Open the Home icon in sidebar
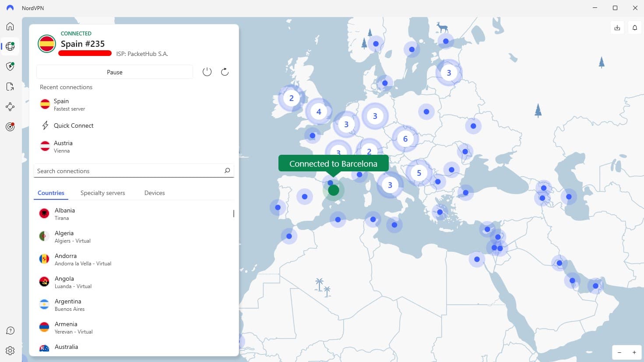Screen dimensions: 644x362 point(10,27)
